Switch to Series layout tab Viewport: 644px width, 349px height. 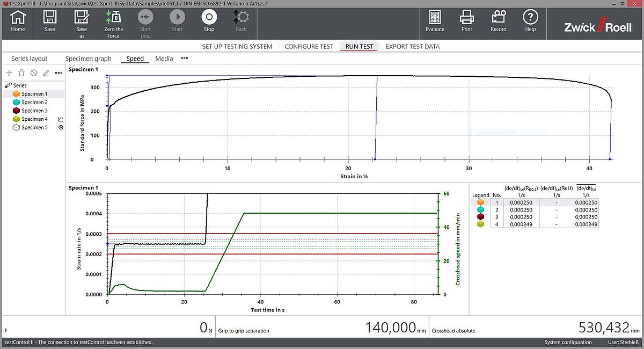(30, 59)
